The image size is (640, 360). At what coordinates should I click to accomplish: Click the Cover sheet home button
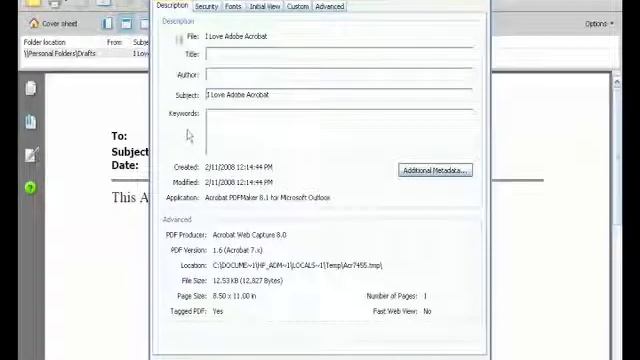click(x=53, y=24)
